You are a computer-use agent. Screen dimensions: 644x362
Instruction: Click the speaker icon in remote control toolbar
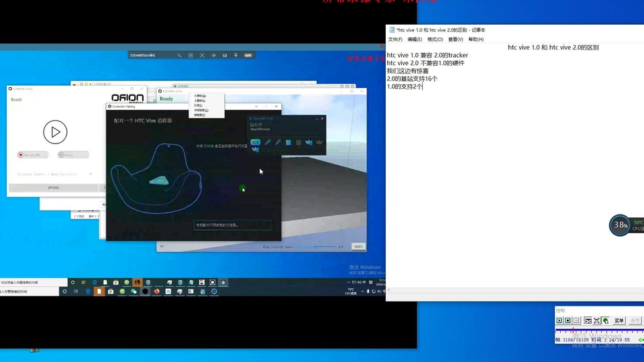coord(213,55)
